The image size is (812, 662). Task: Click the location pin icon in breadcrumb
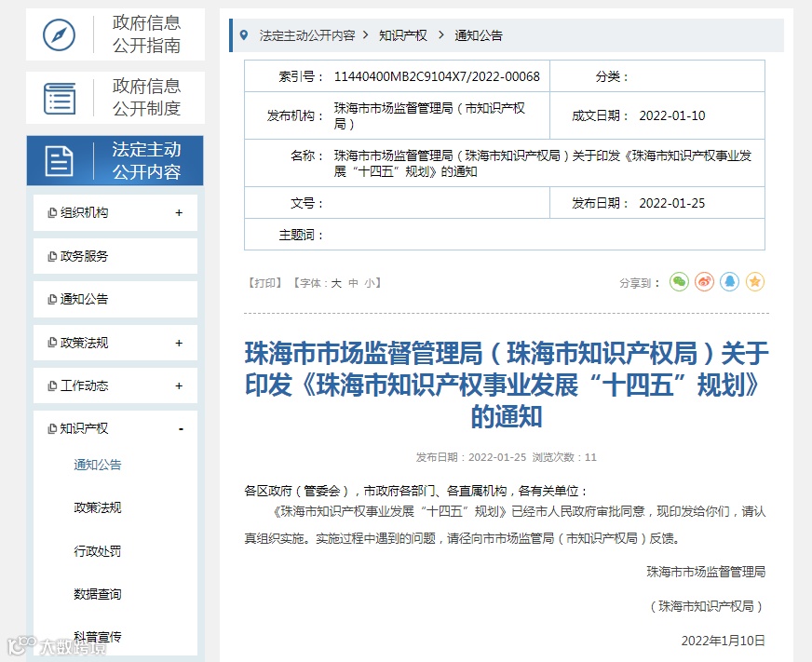(244, 35)
